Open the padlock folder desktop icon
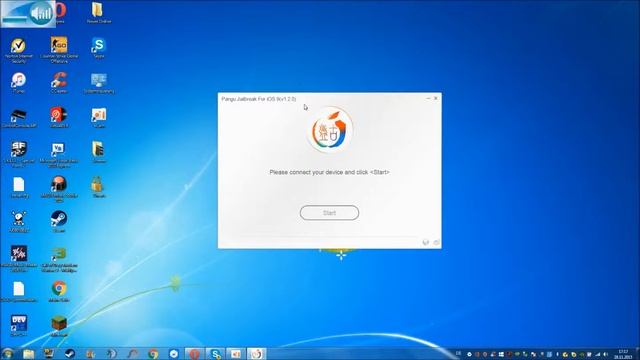 click(98, 187)
